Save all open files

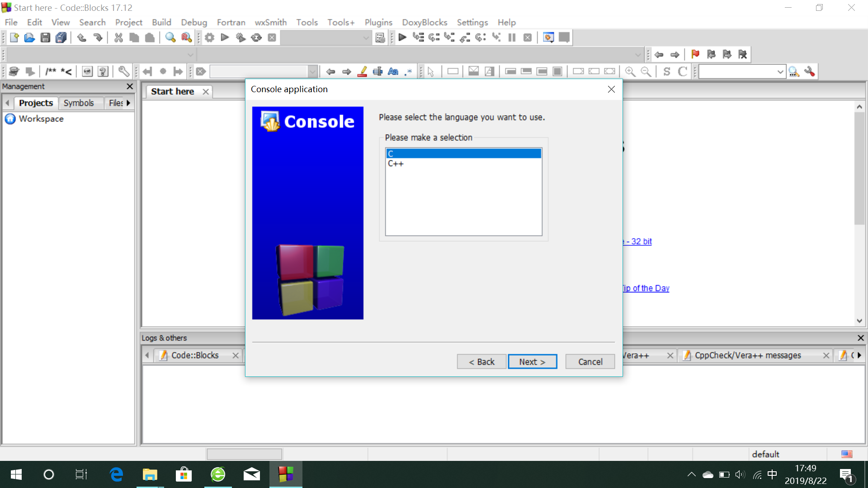(x=61, y=38)
